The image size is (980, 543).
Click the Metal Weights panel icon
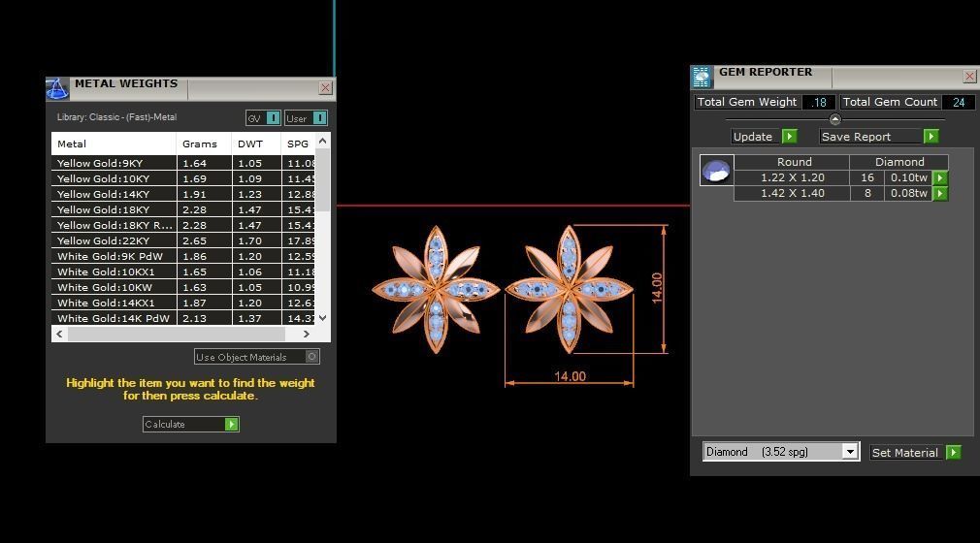(x=57, y=89)
